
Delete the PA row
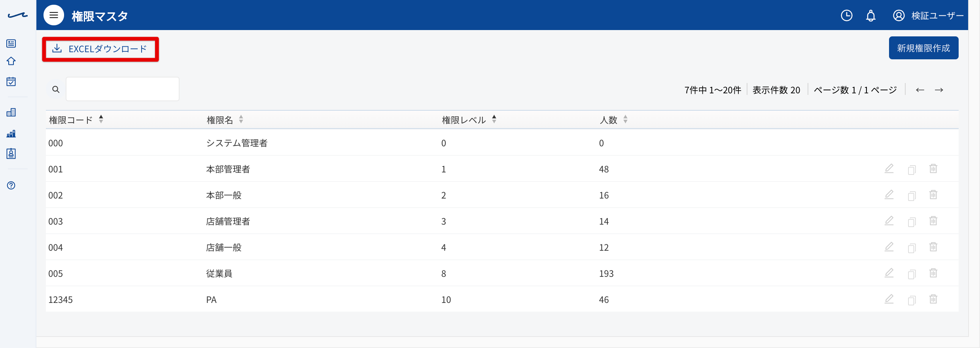click(x=933, y=299)
